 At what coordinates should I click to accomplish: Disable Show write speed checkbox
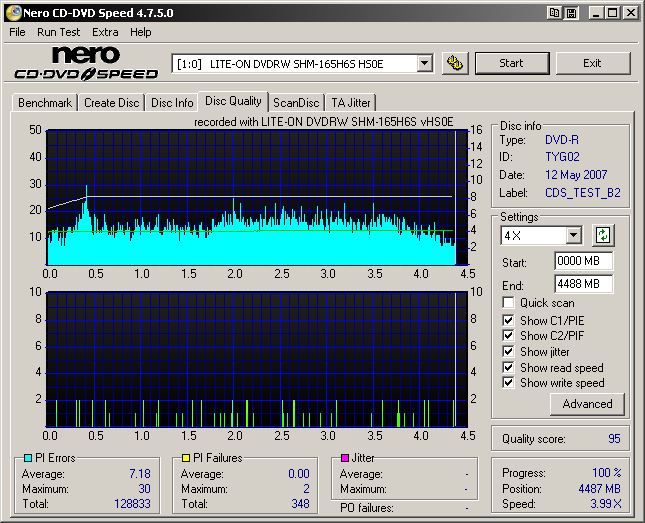pos(509,383)
